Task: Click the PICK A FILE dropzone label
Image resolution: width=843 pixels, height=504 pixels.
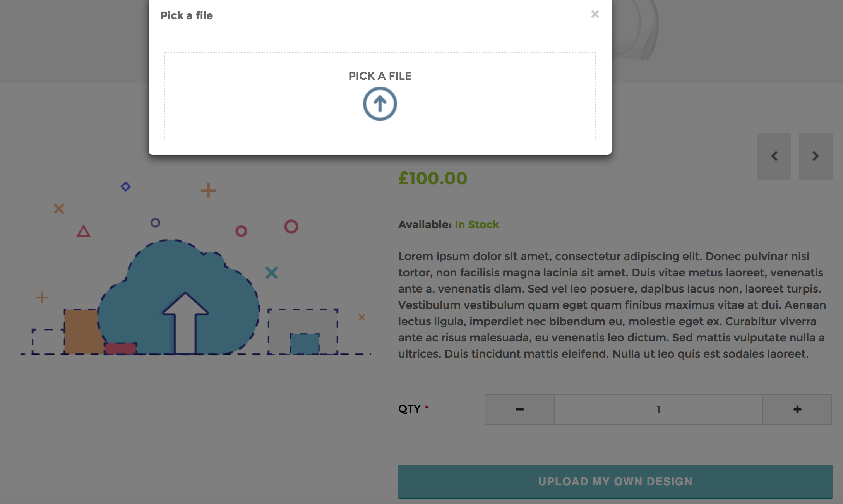Action: (x=380, y=76)
